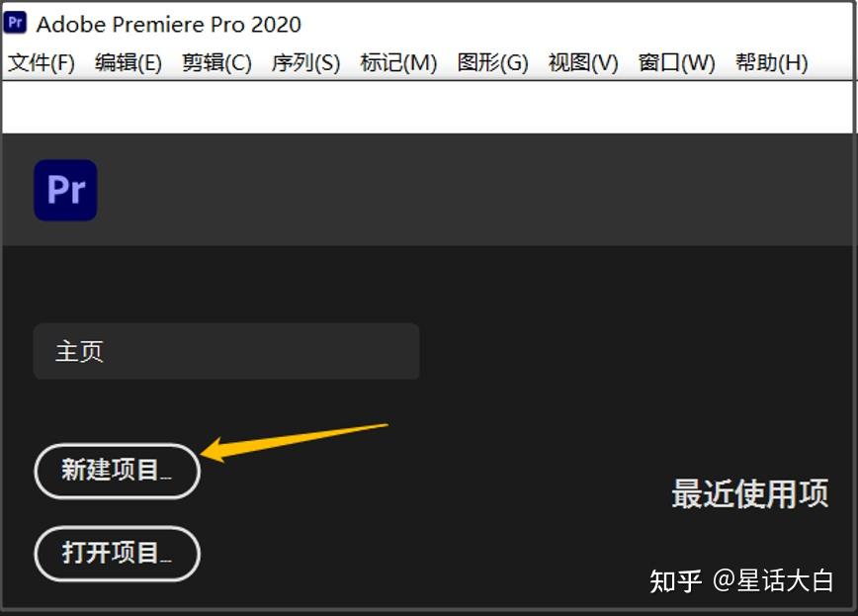Open the 帮助(H) menu
This screenshot has width=858, height=616.
tap(772, 62)
